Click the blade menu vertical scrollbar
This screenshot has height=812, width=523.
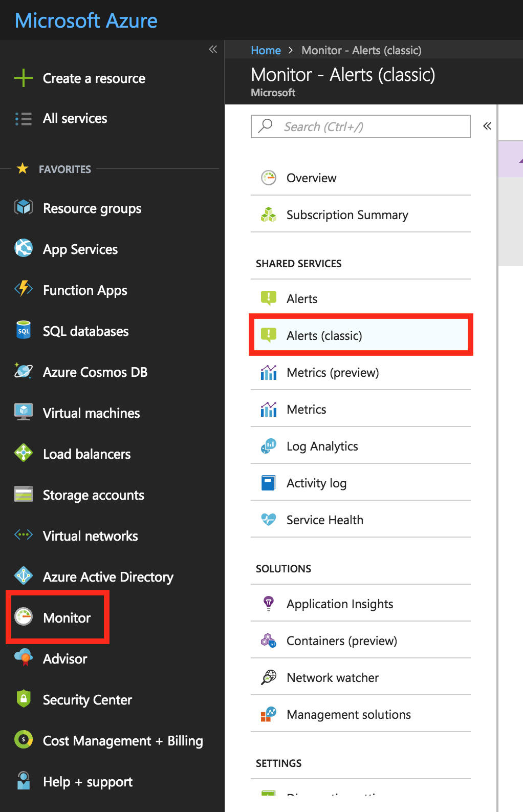click(497, 458)
